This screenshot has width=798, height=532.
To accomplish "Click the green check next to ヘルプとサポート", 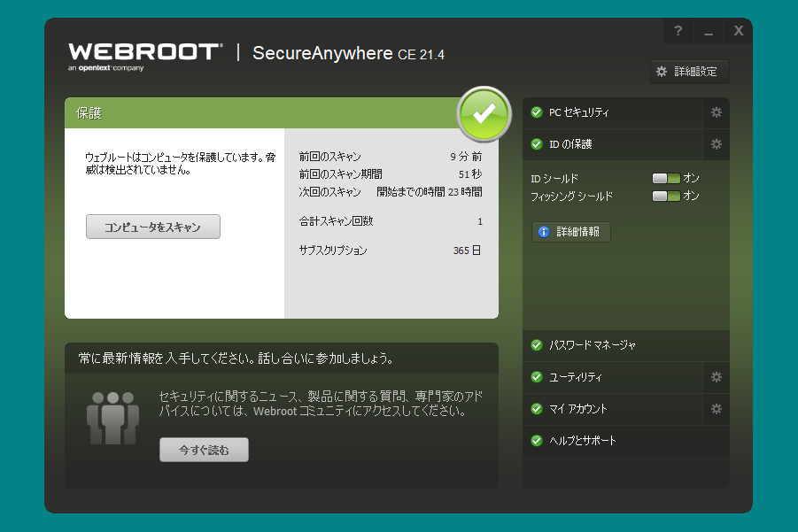I will [x=537, y=441].
